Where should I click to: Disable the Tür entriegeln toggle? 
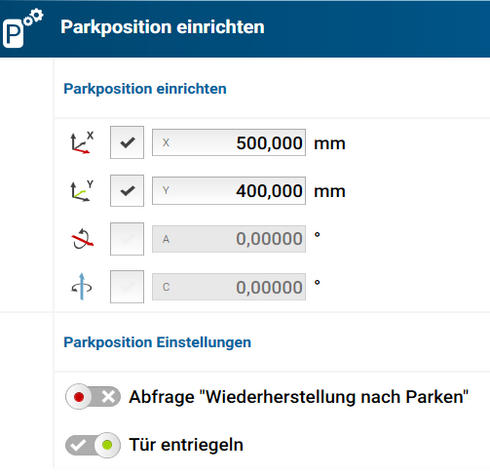[93, 445]
